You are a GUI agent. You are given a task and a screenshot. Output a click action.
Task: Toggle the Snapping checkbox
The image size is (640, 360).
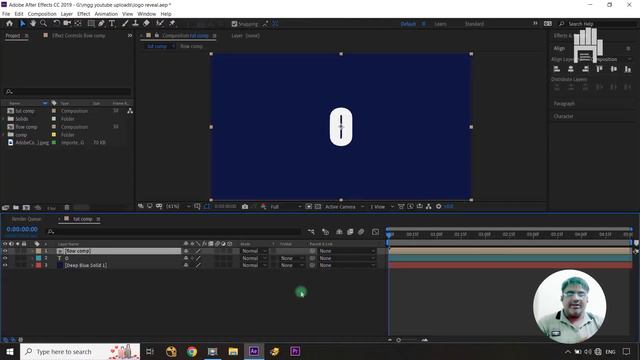pyautogui.click(x=234, y=24)
